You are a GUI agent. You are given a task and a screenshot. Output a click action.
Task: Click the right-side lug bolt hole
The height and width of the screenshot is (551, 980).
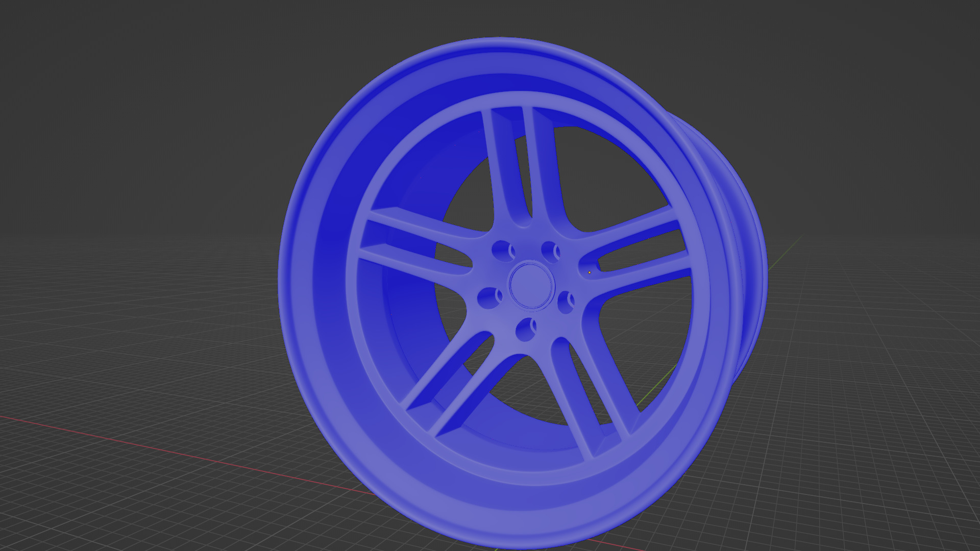566,303
